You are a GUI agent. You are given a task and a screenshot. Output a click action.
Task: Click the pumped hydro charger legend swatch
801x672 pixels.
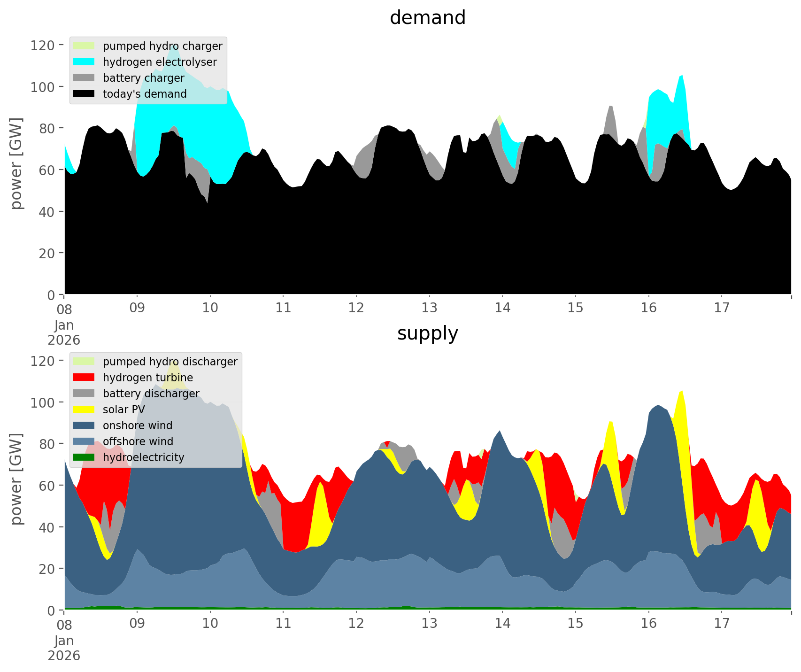84,46
